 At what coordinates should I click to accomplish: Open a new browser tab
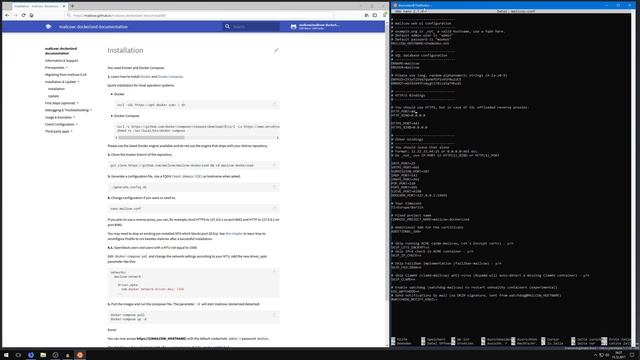(x=72, y=6)
